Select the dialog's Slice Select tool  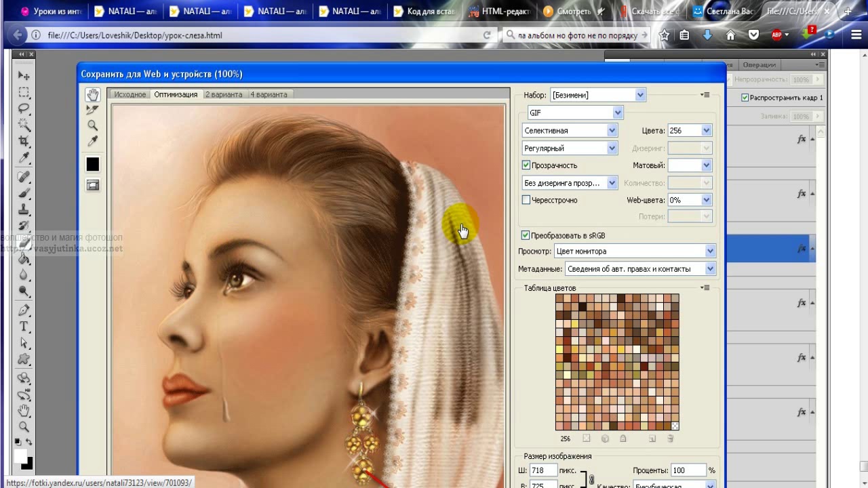pos(93,110)
